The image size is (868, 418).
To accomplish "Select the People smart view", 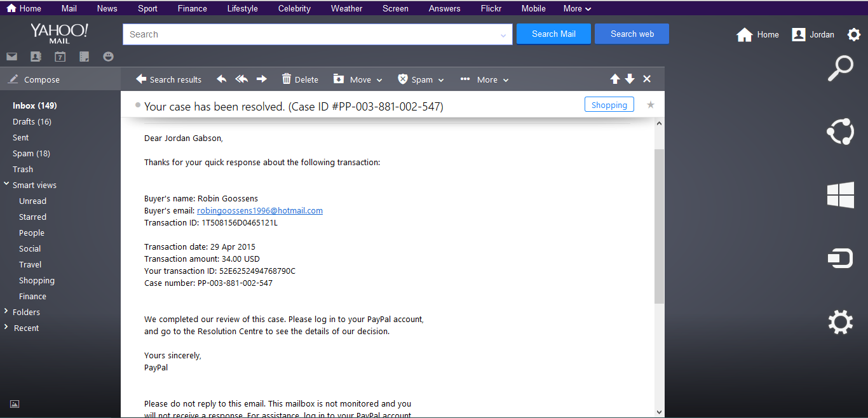I will point(31,233).
